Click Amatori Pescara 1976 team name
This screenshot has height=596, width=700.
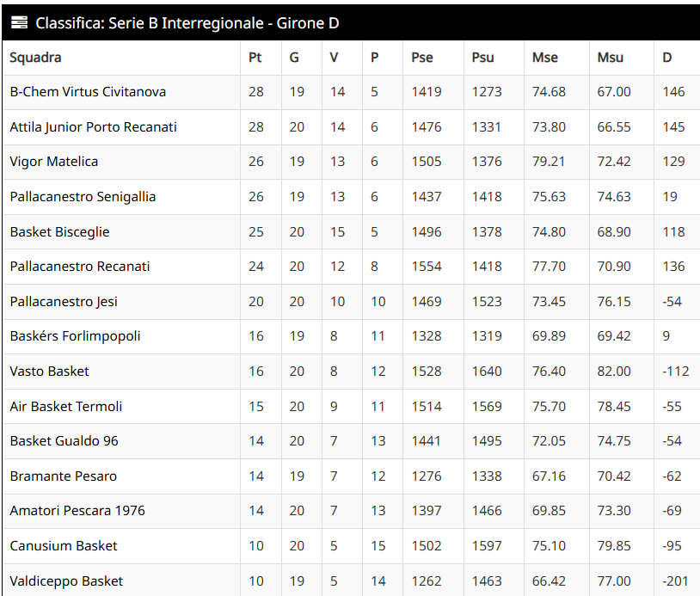[77, 511]
